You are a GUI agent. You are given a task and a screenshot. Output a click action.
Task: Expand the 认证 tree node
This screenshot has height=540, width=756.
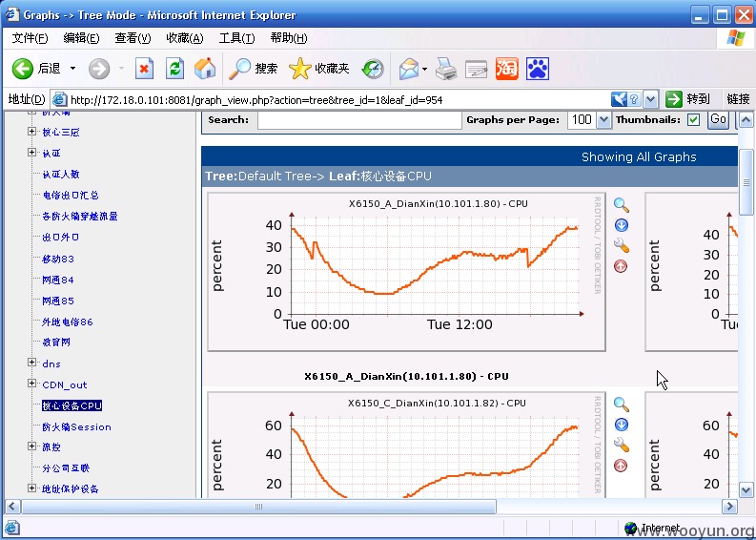pos(31,153)
